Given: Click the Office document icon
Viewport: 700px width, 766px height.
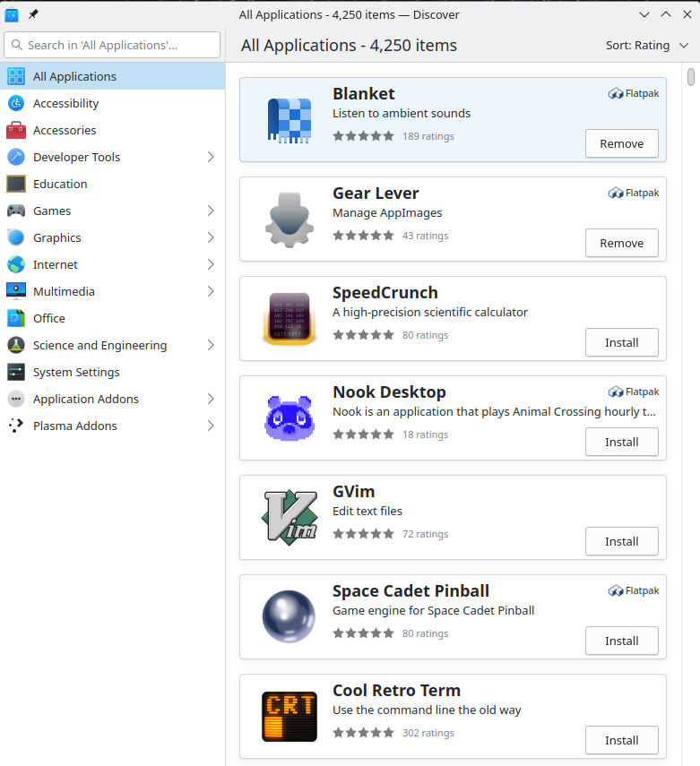Looking at the screenshot, I should [x=16, y=318].
